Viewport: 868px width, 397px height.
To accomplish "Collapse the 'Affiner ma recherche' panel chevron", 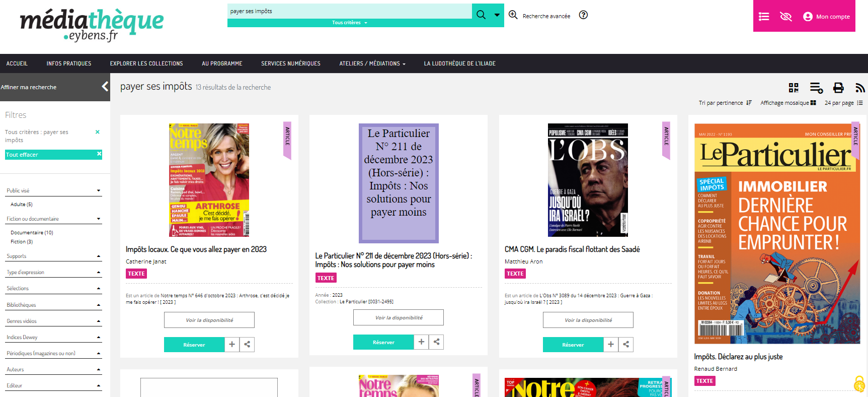I will click(105, 87).
